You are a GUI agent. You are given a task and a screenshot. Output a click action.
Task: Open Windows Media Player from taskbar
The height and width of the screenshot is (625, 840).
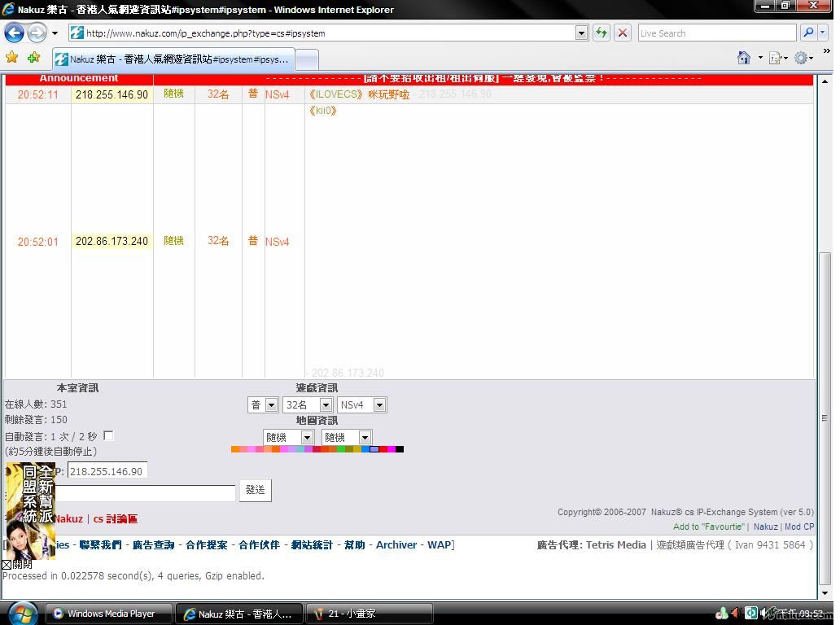110,614
